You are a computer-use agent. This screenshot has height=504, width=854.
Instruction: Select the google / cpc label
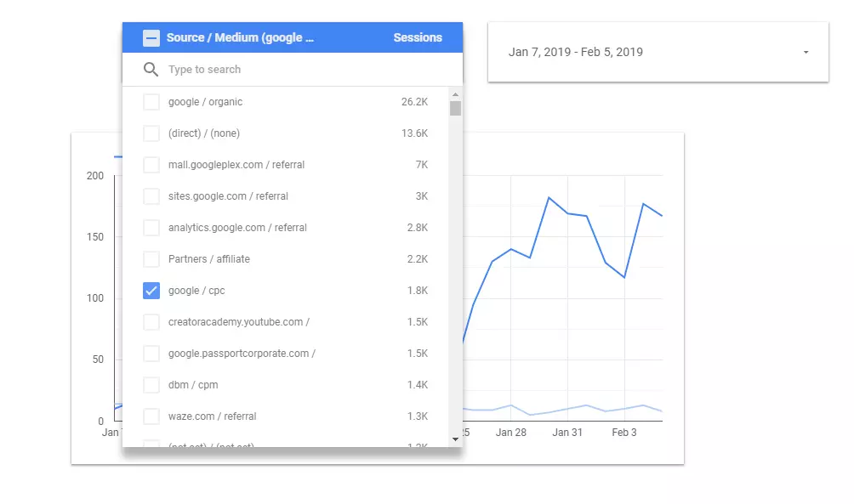196,291
